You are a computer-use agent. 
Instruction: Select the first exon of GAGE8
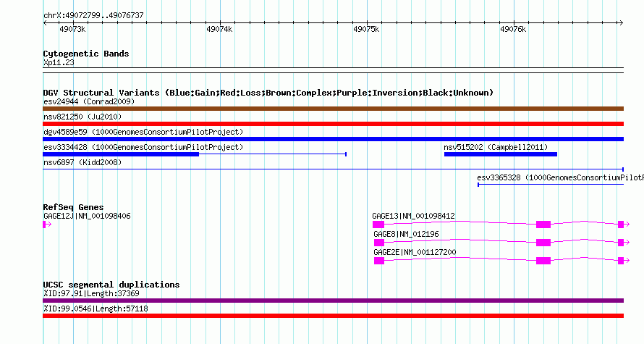click(378, 243)
